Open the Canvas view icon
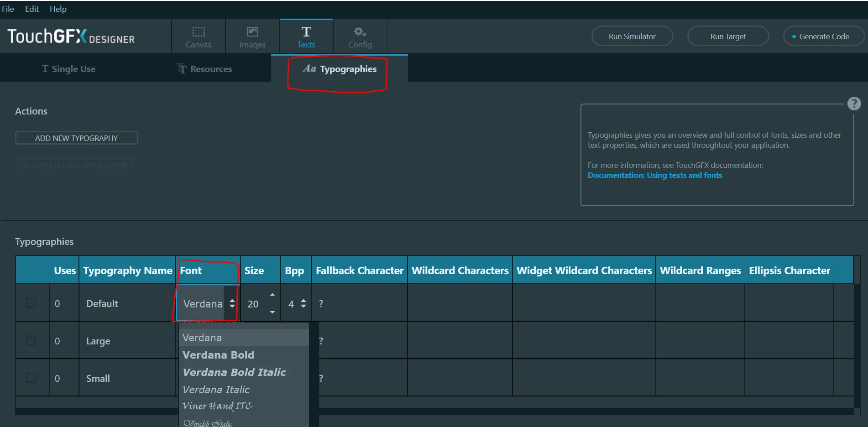The image size is (868, 427). pos(199,31)
